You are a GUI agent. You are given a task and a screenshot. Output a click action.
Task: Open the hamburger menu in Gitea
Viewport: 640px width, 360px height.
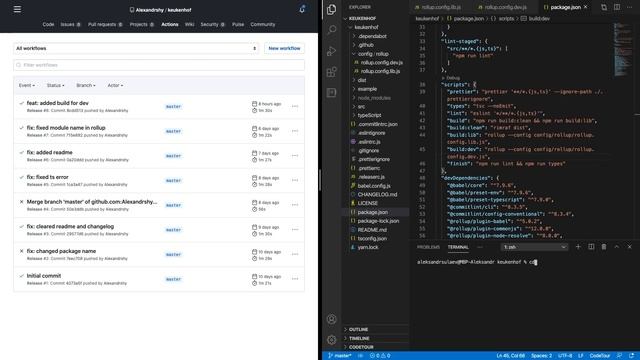pos(17,9)
